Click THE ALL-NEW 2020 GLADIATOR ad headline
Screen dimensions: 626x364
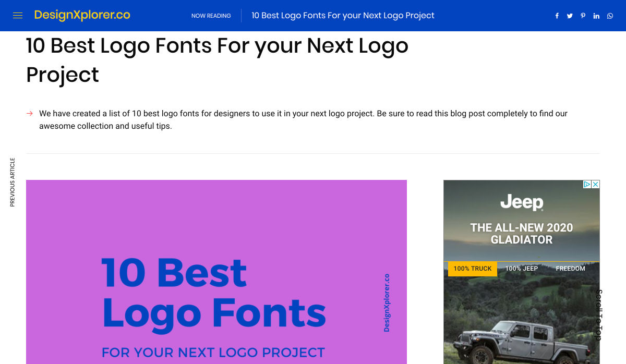[522, 234]
